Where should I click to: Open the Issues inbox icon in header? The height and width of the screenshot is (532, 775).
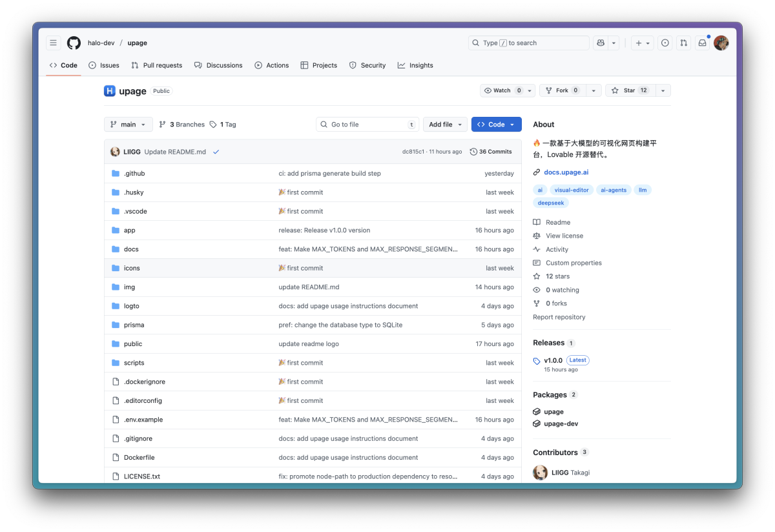[665, 43]
